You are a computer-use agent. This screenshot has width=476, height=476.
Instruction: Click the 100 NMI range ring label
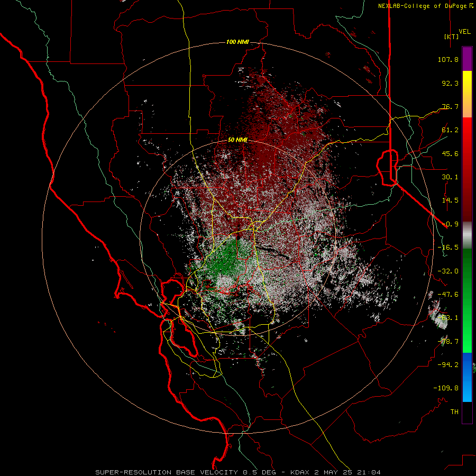point(237,42)
